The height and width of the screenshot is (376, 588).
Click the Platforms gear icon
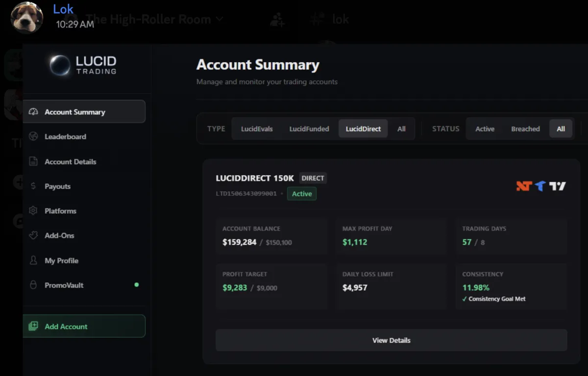(33, 211)
